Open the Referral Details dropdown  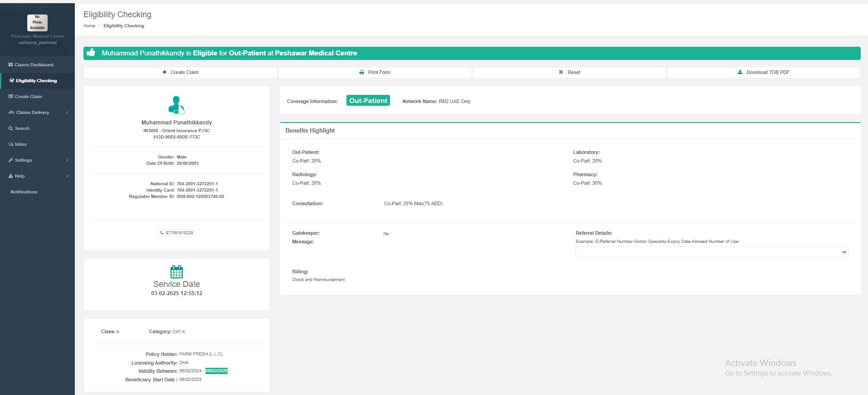(x=712, y=252)
